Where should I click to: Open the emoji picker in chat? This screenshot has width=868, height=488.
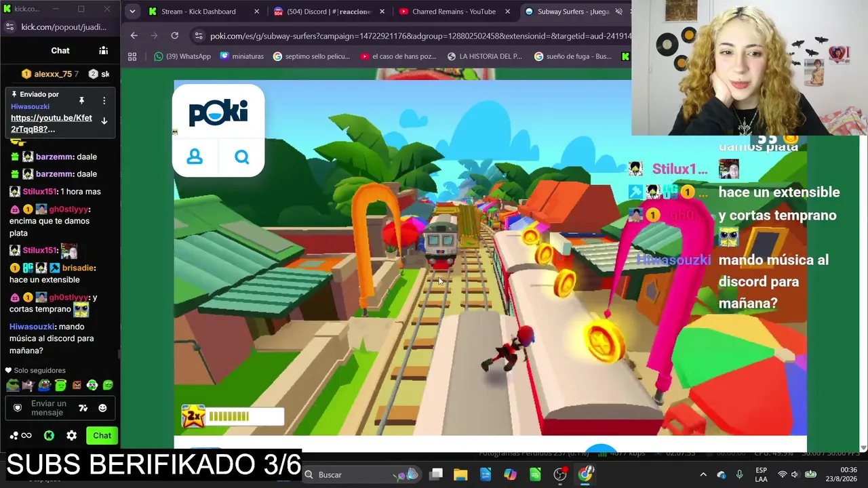[x=102, y=408]
